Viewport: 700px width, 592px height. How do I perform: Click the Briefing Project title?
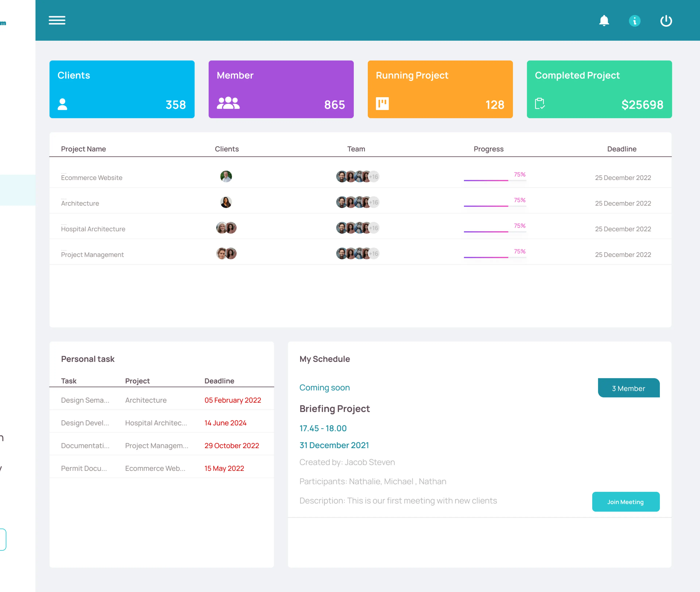pos(335,408)
